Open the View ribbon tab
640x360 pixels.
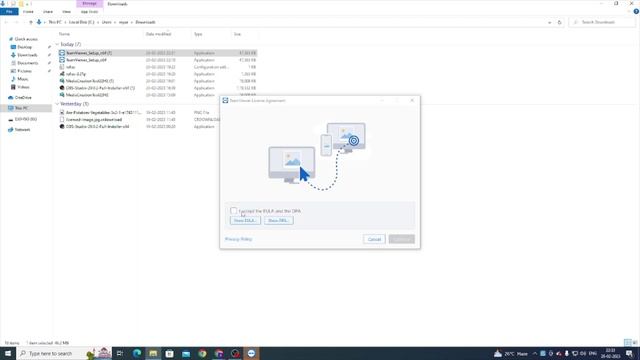pyautogui.click(x=67, y=11)
